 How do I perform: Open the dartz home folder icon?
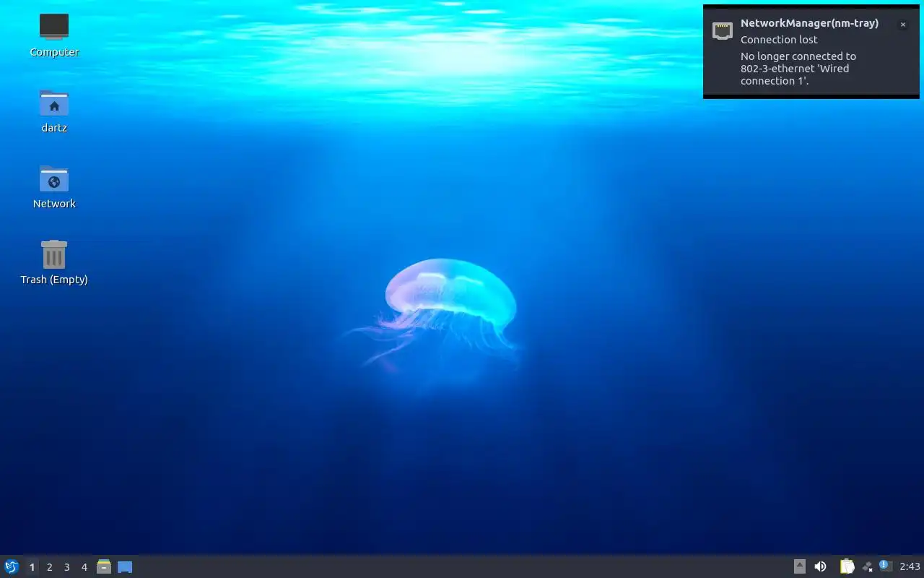pos(54,110)
